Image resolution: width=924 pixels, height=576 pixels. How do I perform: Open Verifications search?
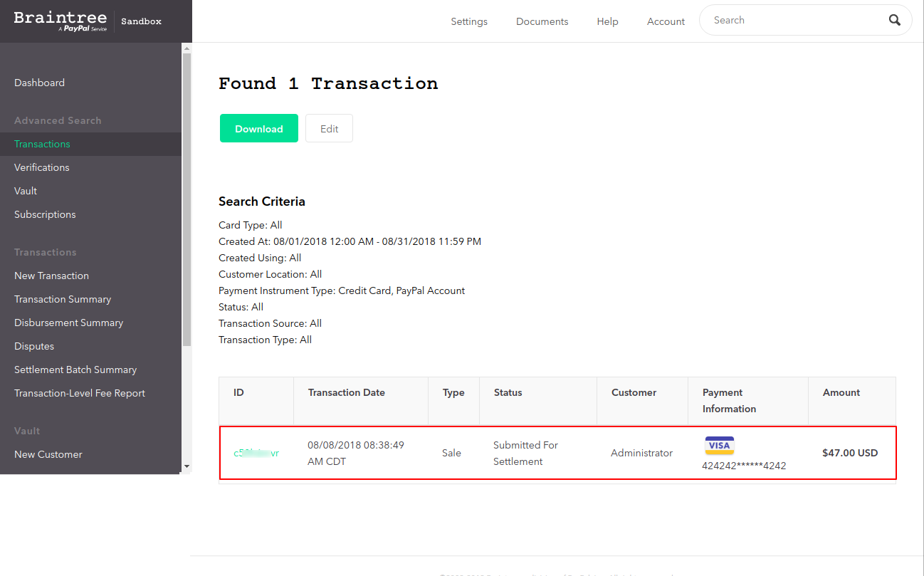point(42,167)
